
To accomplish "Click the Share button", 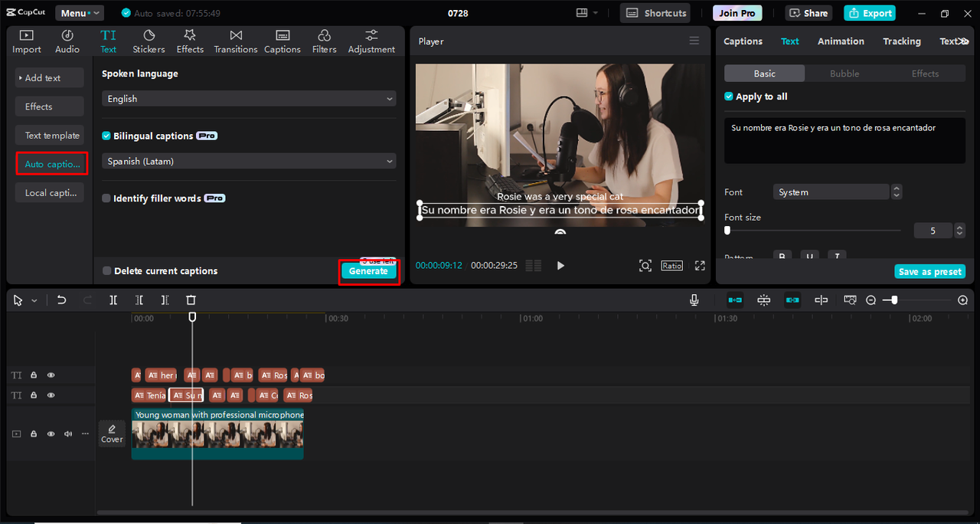I will point(809,13).
